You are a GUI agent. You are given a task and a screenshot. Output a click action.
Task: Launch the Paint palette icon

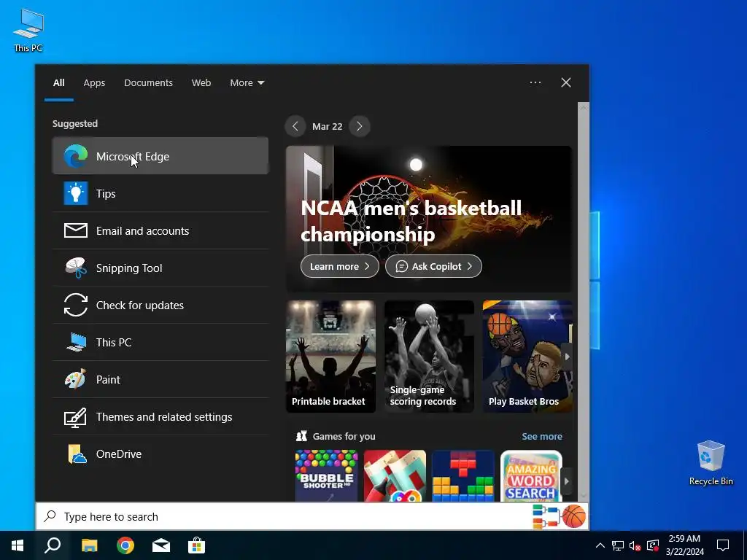76,379
